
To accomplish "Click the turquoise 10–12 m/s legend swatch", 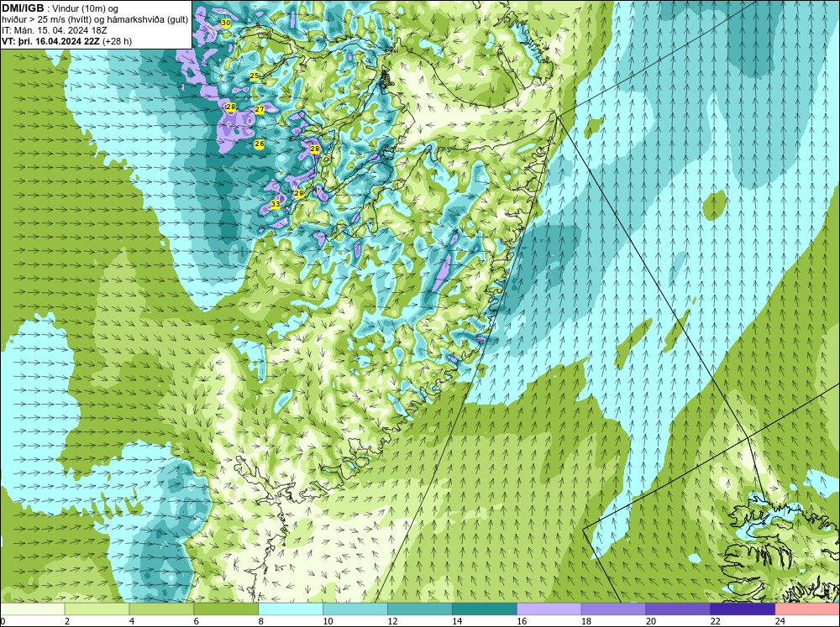I will 355,609.
